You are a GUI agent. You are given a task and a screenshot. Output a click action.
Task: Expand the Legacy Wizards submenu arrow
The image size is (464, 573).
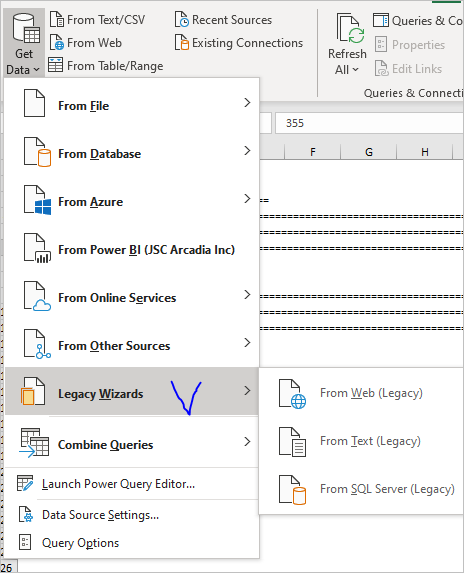(x=247, y=391)
